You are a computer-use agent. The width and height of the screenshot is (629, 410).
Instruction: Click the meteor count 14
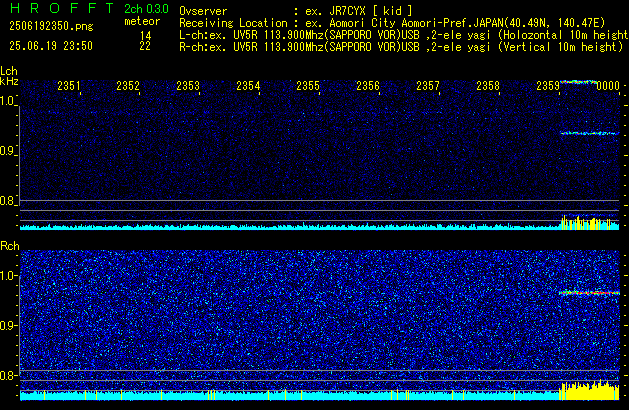point(146,36)
